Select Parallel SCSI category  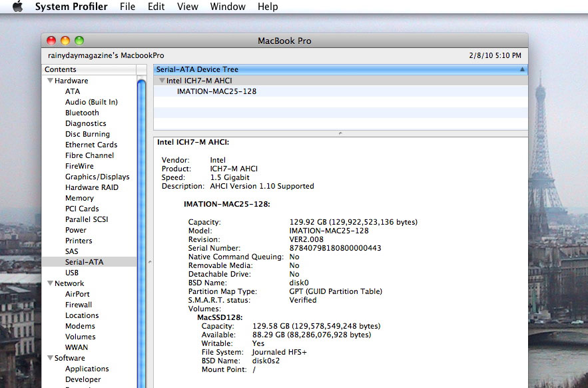(87, 219)
